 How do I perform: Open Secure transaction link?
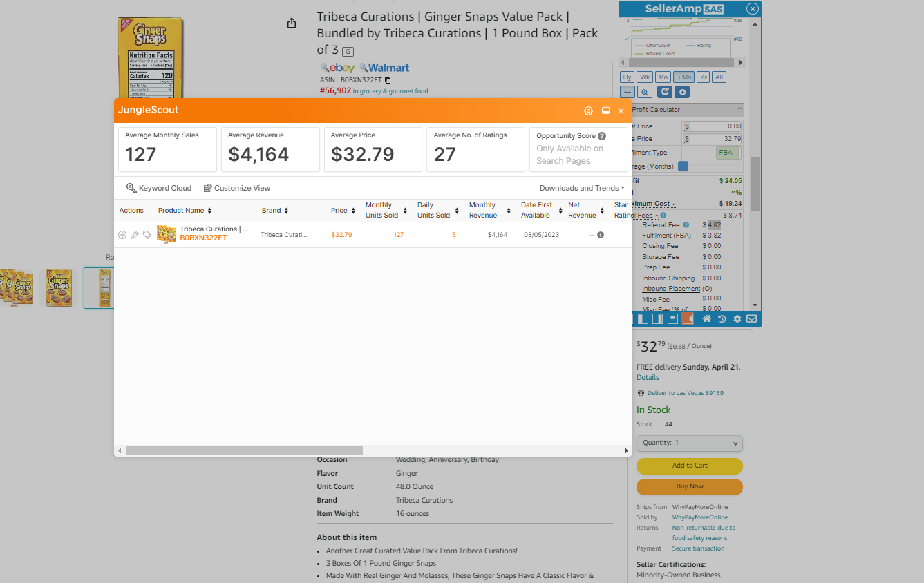click(x=698, y=548)
